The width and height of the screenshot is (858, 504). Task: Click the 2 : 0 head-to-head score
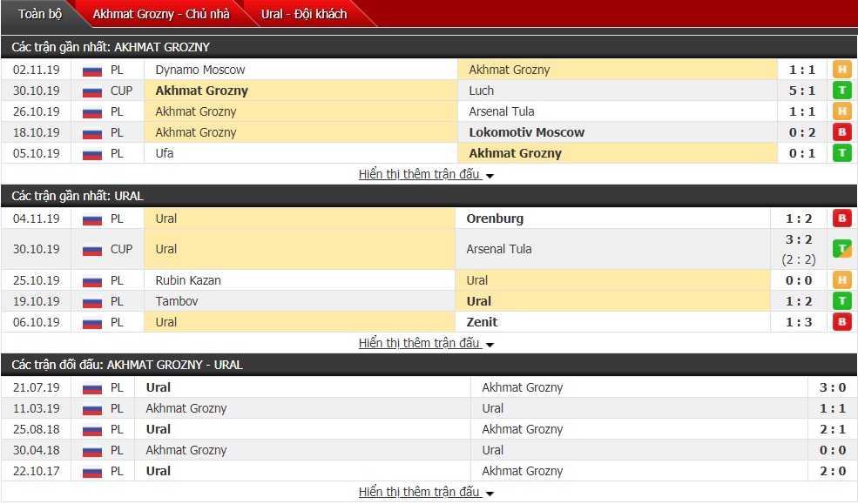832,471
